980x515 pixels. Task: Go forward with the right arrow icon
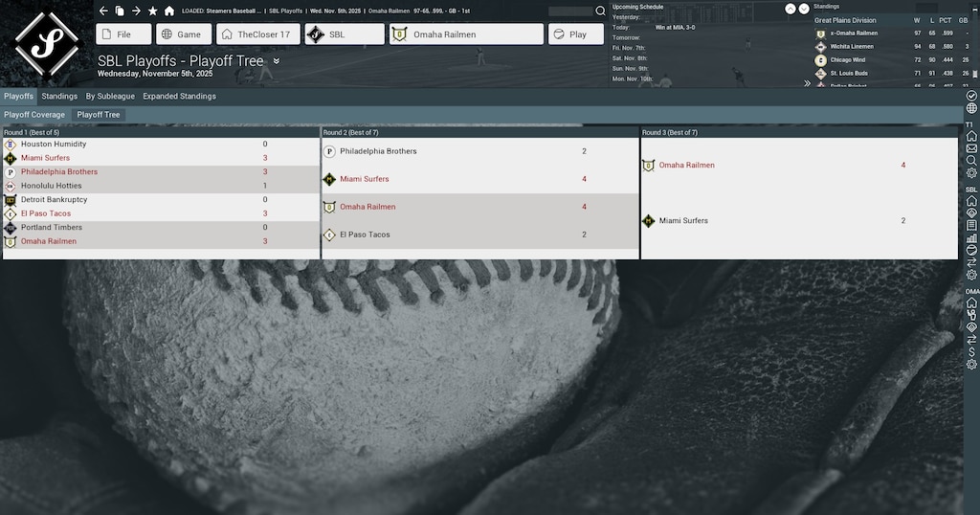click(x=136, y=11)
